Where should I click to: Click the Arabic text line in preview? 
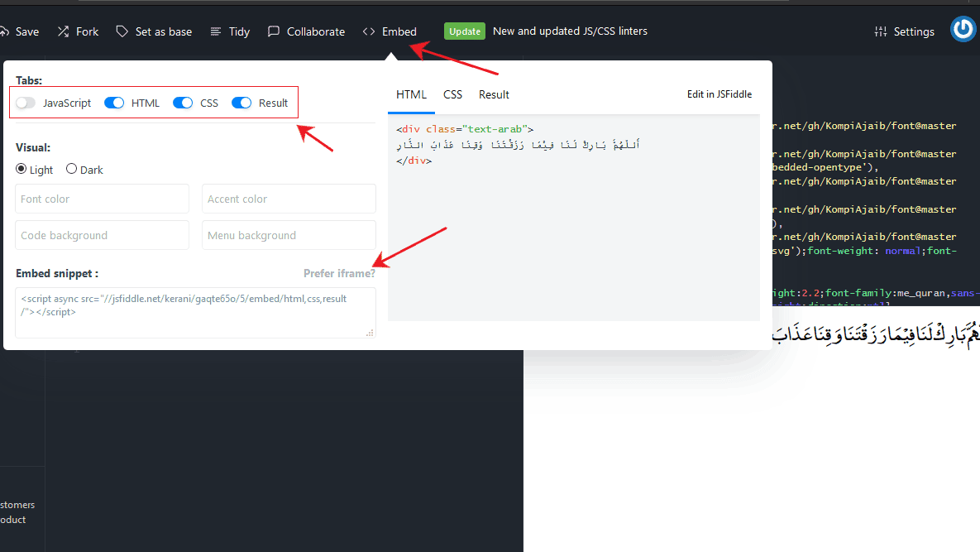click(519, 145)
